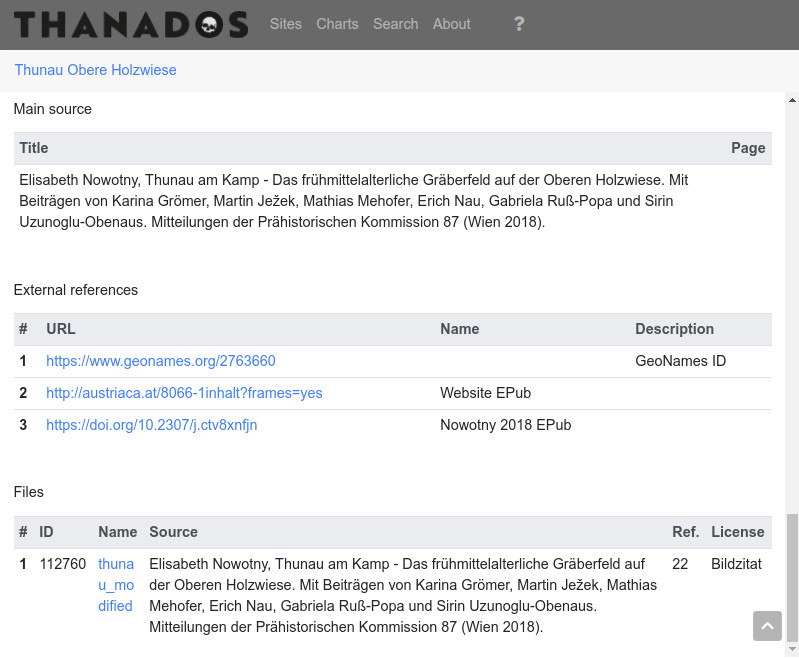Viewport: 799px width, 659px height.
Task: Click the URL column header
Action: click(61, 329)
